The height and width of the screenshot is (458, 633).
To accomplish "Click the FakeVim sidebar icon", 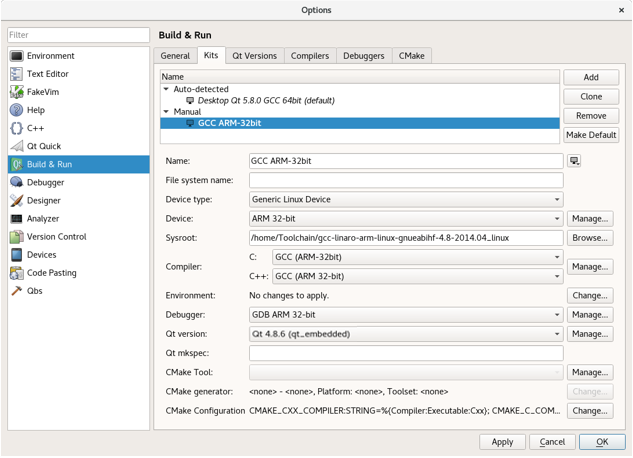I will 17,92.
